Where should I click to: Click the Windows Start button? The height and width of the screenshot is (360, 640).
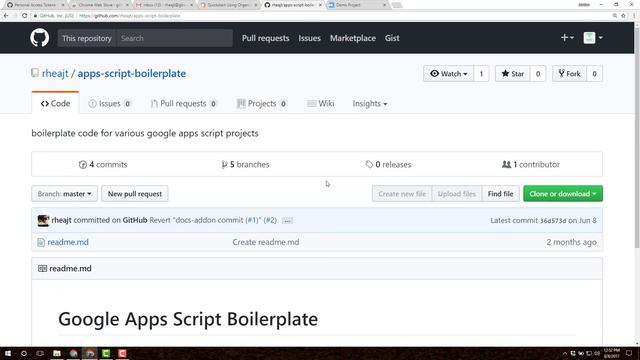click(8, 353)
